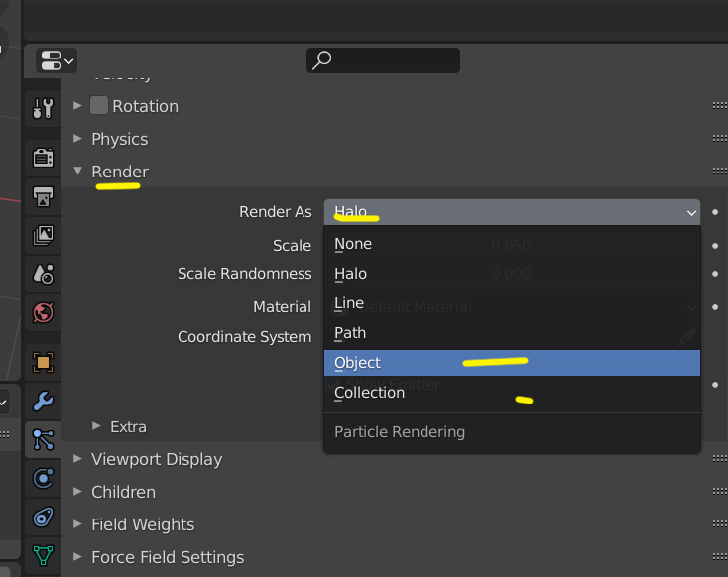Image resolution: width=728 pixels, height=577 pixels.
Task: Open the Scene properties icon
Action: (x=43, y=274)
